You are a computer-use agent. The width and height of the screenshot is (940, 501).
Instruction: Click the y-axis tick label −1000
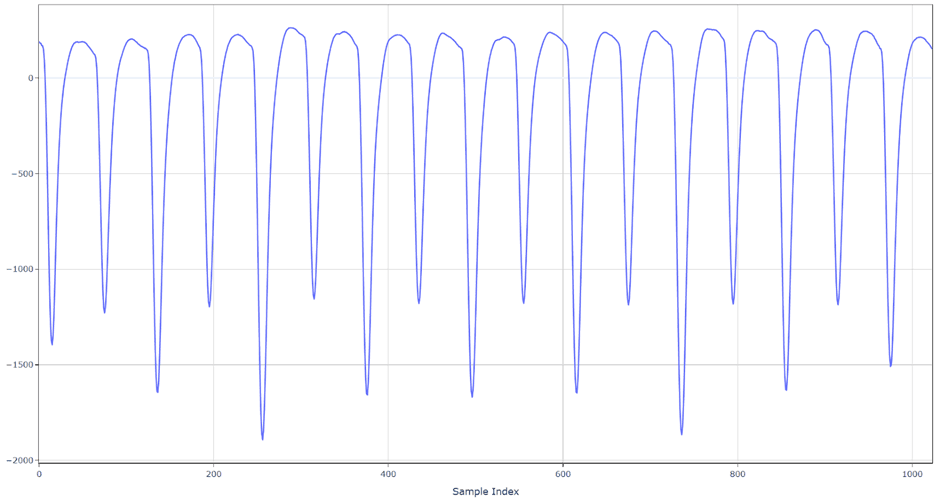tap(18, 269)
